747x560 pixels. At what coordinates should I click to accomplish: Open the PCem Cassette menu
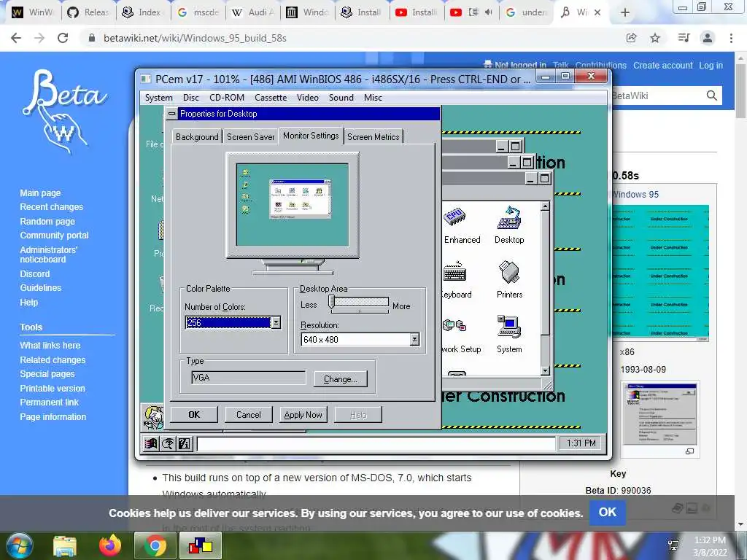[x=271, y=98]
